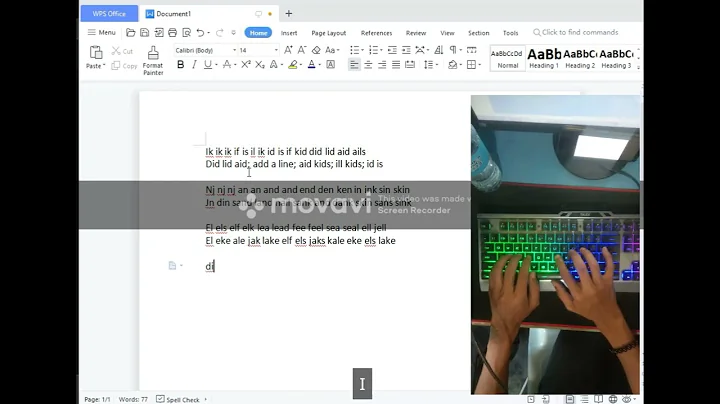
Task: Open the font size 14 dropdown
Action: pos(276,50)
